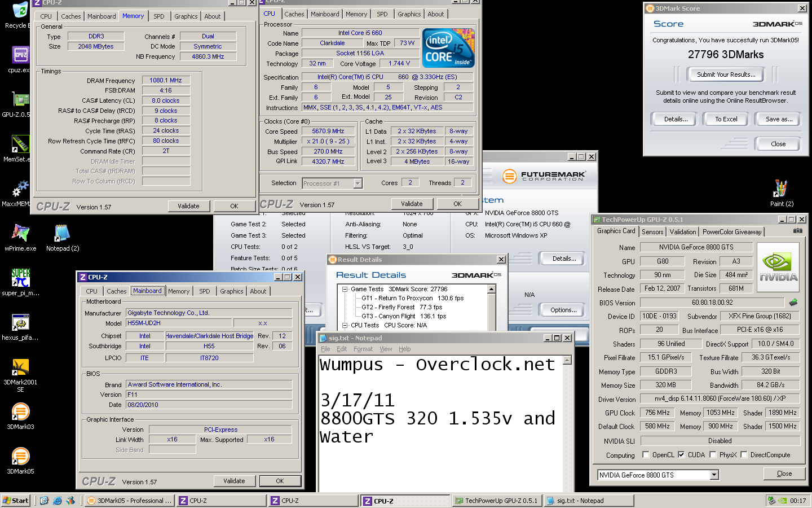Click the Intel Core i5 logo in CPU-Z

(448, 48)
